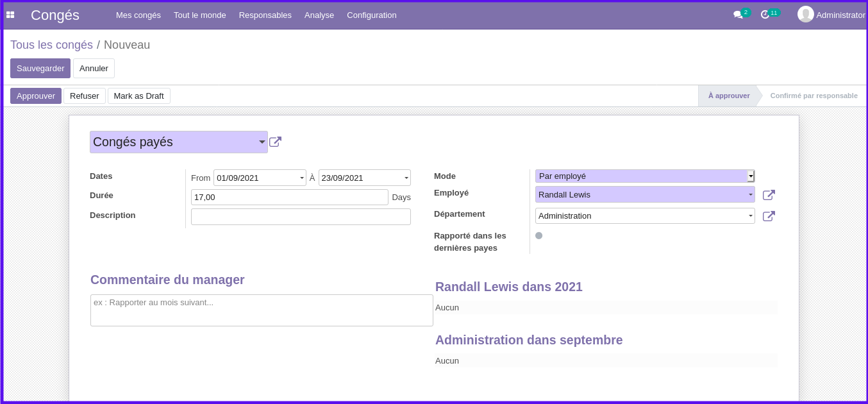Screen dimensions: 868x404
Task: Click the Approuver button
Action: pyautogui.click(x=36, y=96)
